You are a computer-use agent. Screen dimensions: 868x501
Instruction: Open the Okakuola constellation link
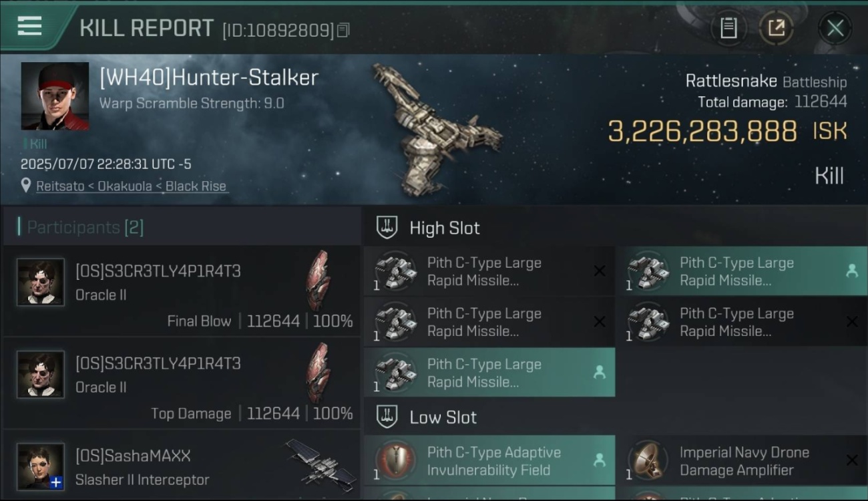[x=125, y=186]
